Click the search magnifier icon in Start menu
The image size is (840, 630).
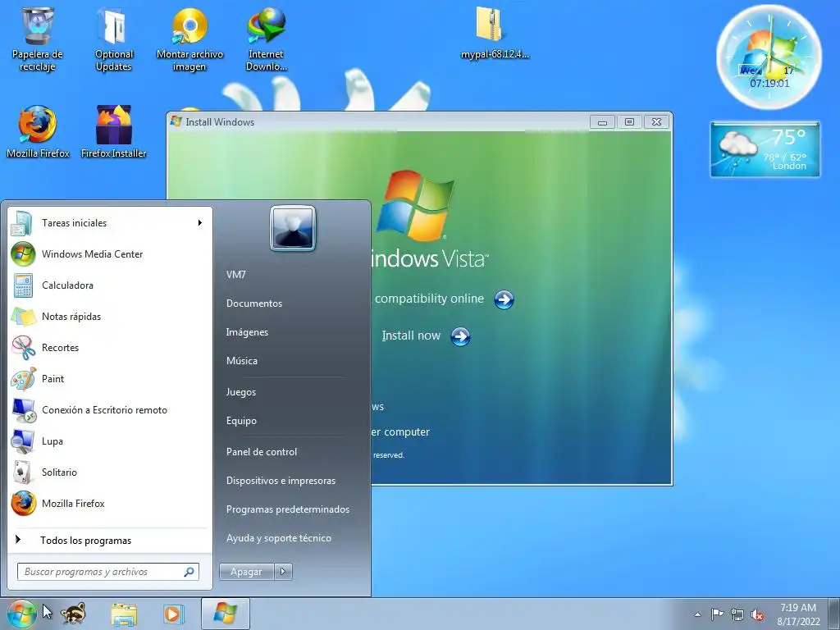click(189, 572)
